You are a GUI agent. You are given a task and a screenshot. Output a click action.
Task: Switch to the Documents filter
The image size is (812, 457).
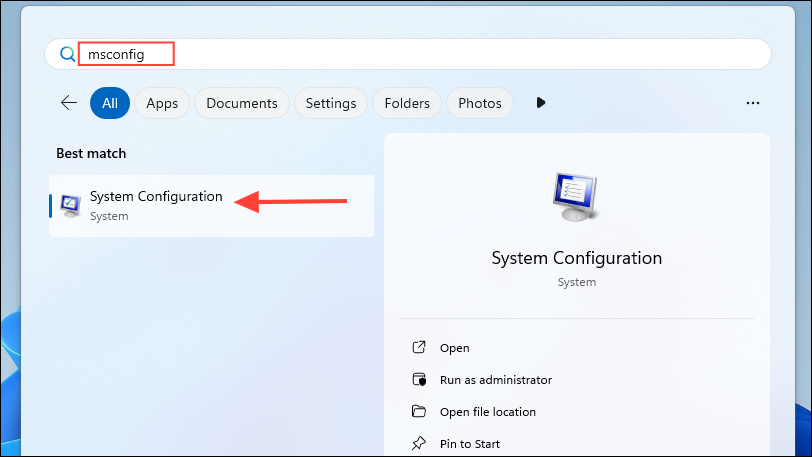point(242,103)
